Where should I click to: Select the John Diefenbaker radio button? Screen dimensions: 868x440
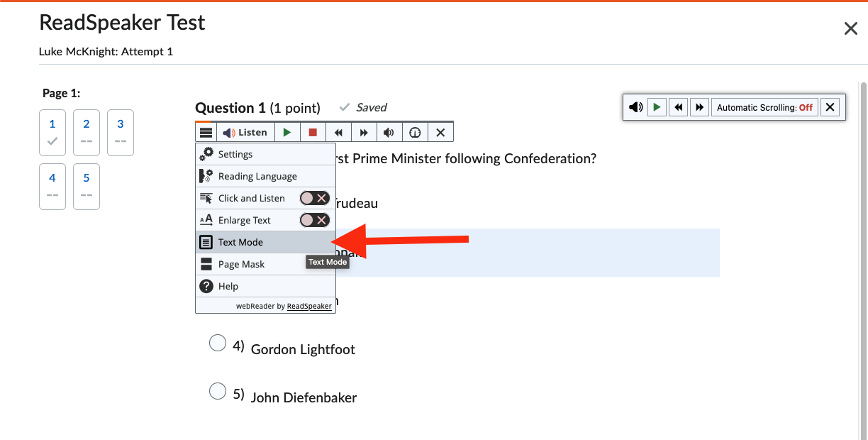point(218,391)
